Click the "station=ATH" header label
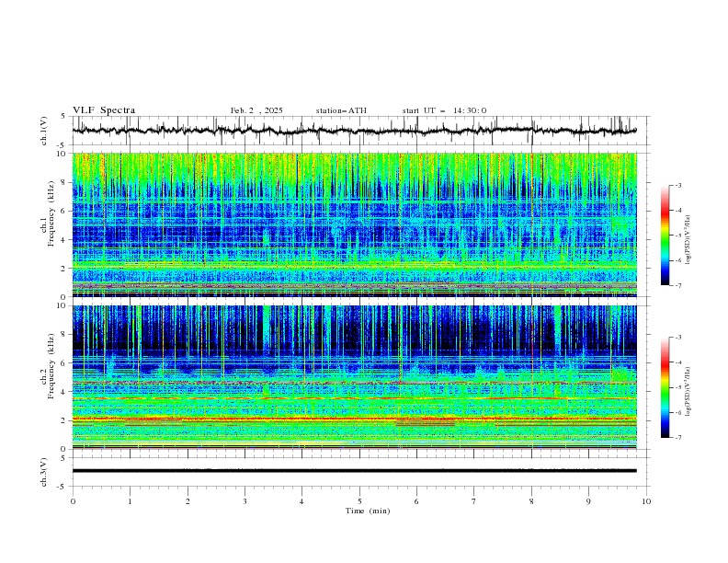Image resolution: width=728 pixels, height=563 pixels. [x=341, y=110]
